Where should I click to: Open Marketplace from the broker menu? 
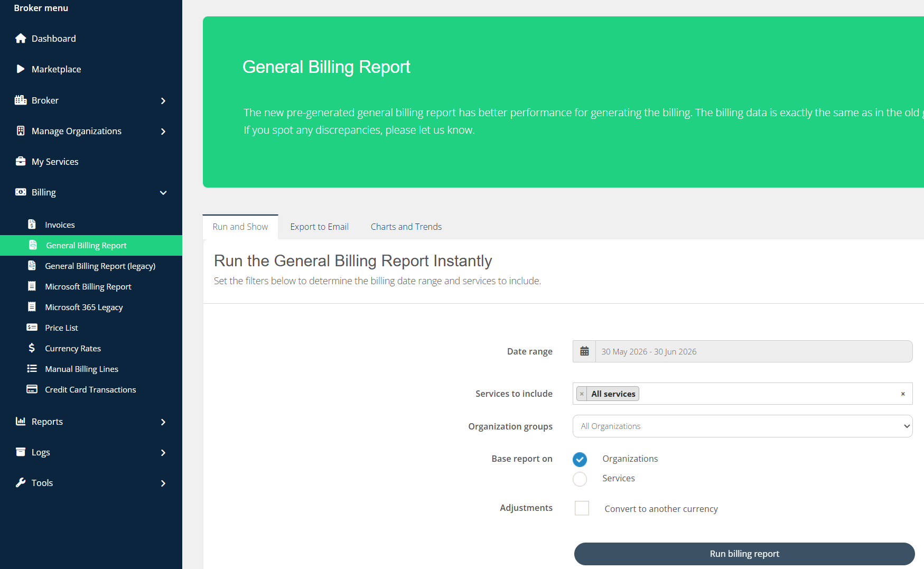click(57, 69)
